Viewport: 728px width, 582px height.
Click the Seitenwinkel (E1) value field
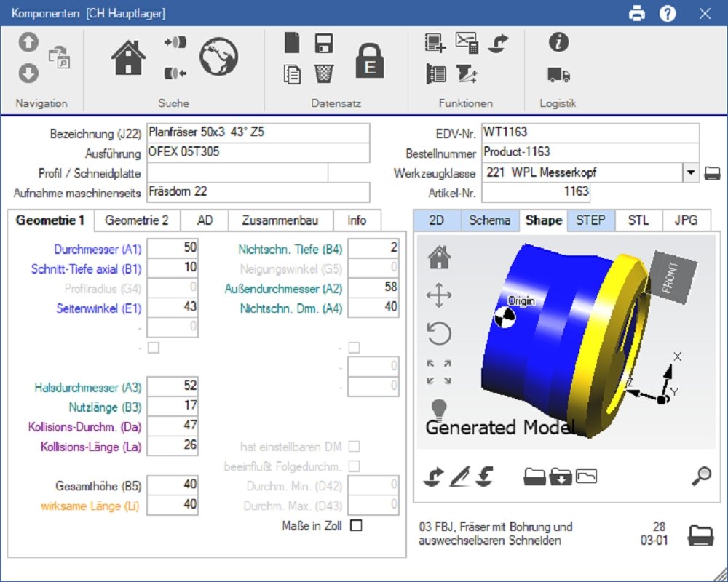pos(173,307)
